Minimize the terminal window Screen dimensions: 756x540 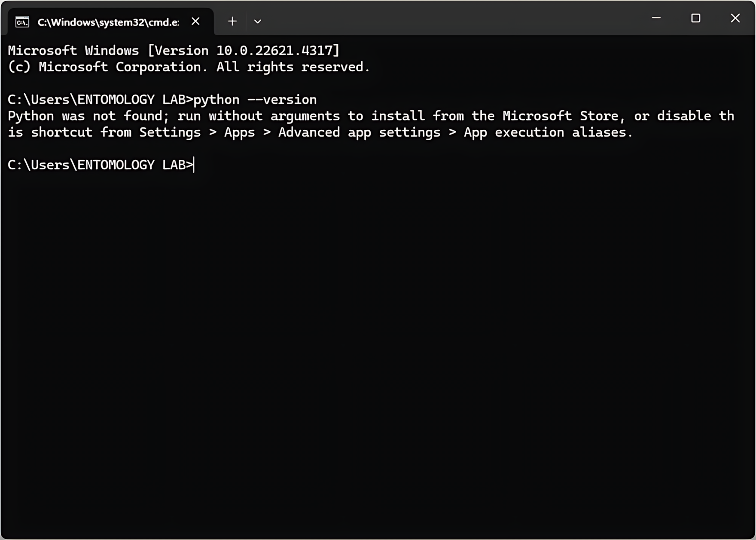(656, 18)
